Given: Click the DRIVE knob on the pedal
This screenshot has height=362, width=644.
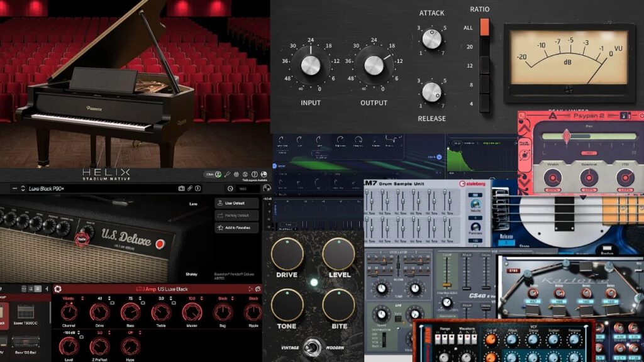Looking at the screenshot, I should click(x=287, y=254).
